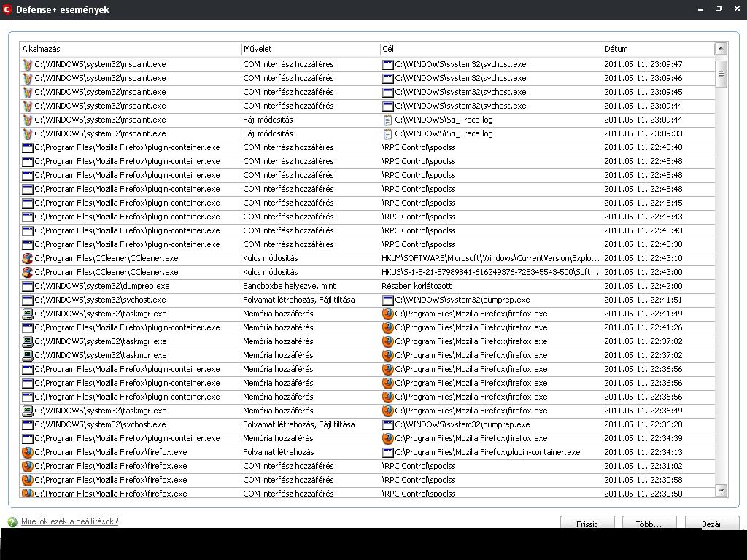The width and height of the screenshot is (747, 560).
Task: Click the plugin-container.exe target icon in the 22:34:13 row
Action: pos(388,452)
